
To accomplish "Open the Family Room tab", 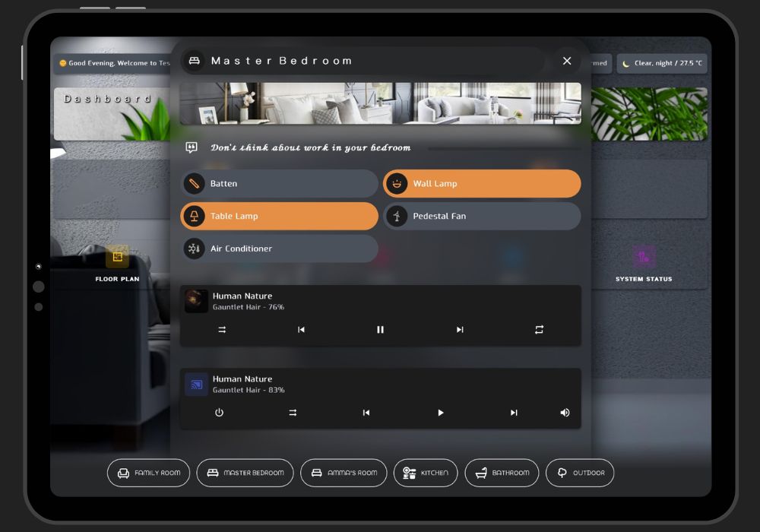I will point(149,473).
